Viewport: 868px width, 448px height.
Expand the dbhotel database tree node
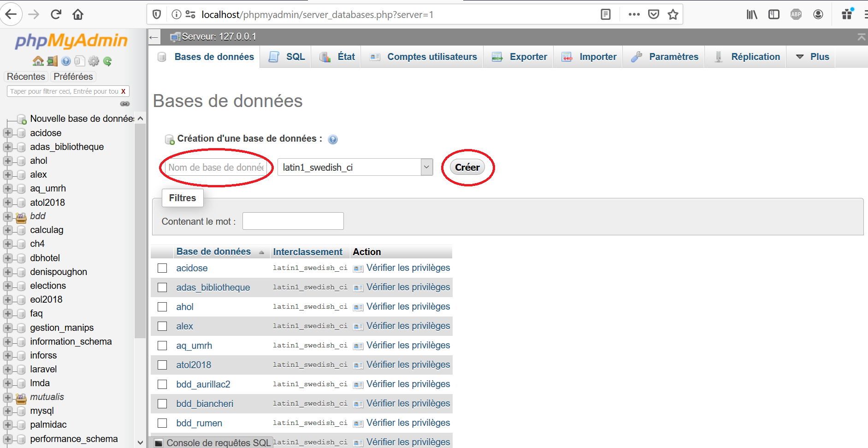(x=7, y=258)
